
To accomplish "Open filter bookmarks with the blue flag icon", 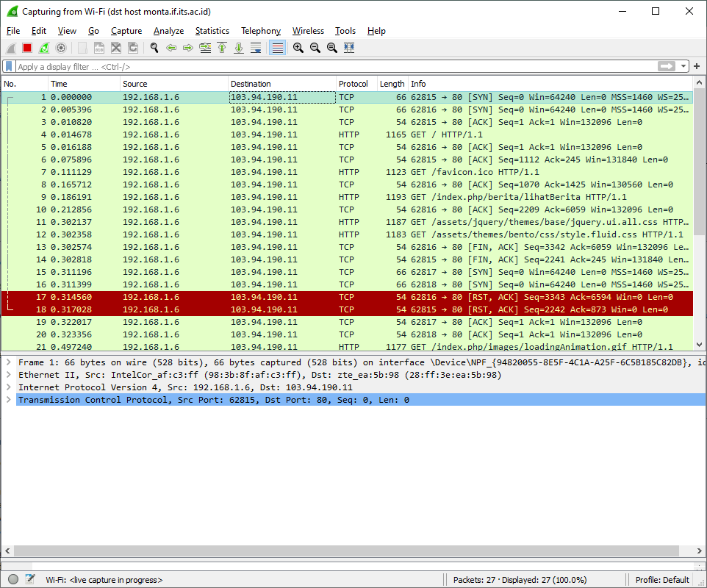I will 7,66.
